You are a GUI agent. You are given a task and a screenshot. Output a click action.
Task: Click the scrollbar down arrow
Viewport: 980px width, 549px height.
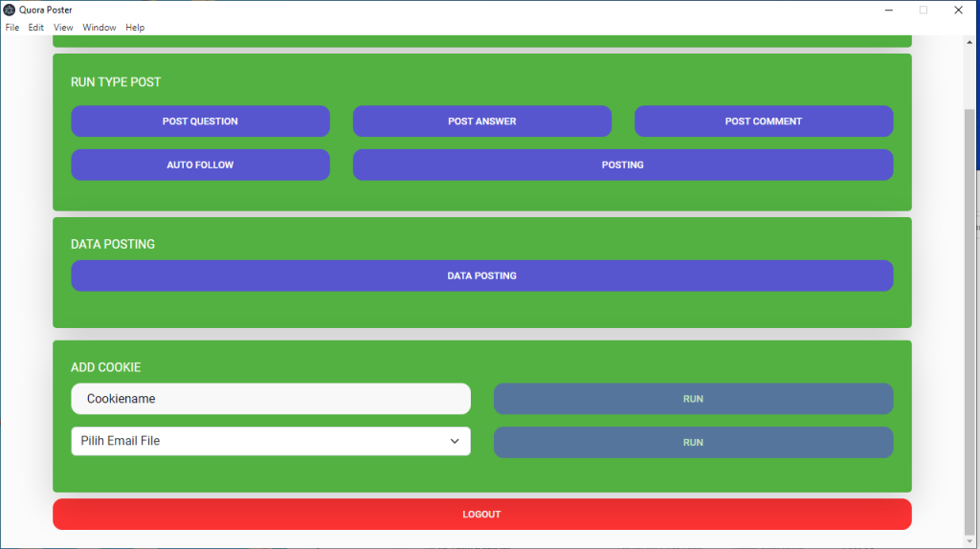click(x=969, y=541)
